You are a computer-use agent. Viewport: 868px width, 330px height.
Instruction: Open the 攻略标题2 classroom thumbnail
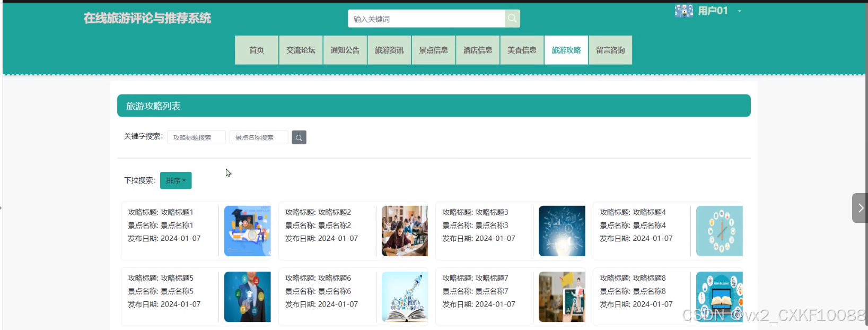point(405,231)
